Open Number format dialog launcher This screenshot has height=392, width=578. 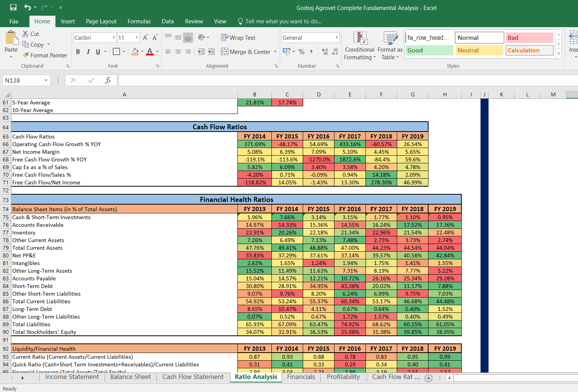pos(338,66)
